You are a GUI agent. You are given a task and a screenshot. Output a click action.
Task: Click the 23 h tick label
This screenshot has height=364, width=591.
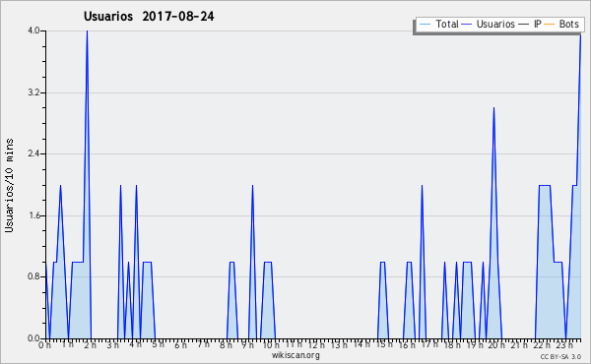point(564,344)
